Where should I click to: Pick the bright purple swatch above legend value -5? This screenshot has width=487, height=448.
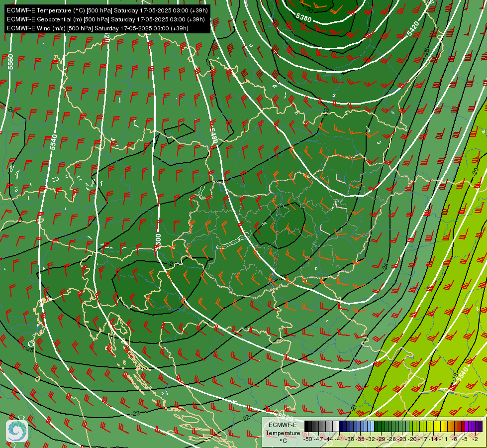467,426
